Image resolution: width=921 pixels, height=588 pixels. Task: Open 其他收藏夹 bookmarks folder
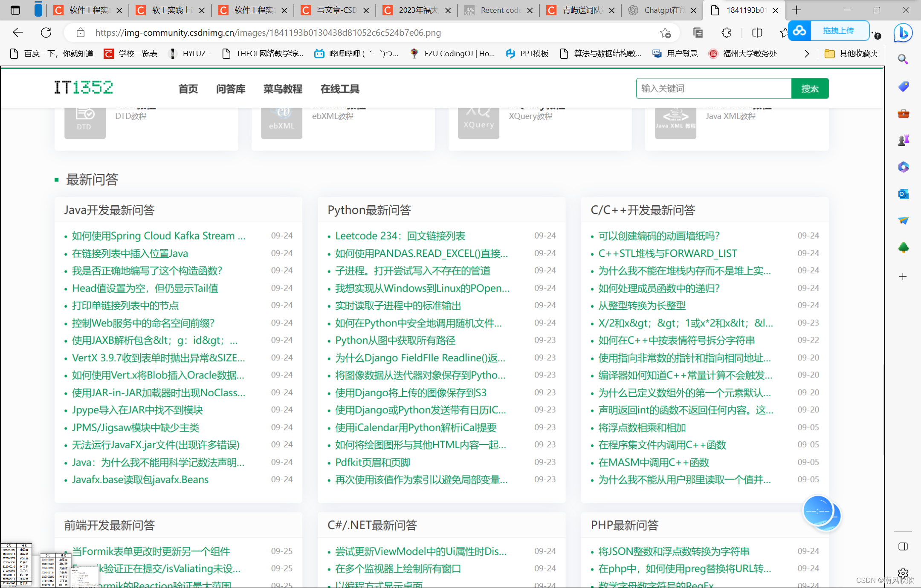(x=851, y=53)
